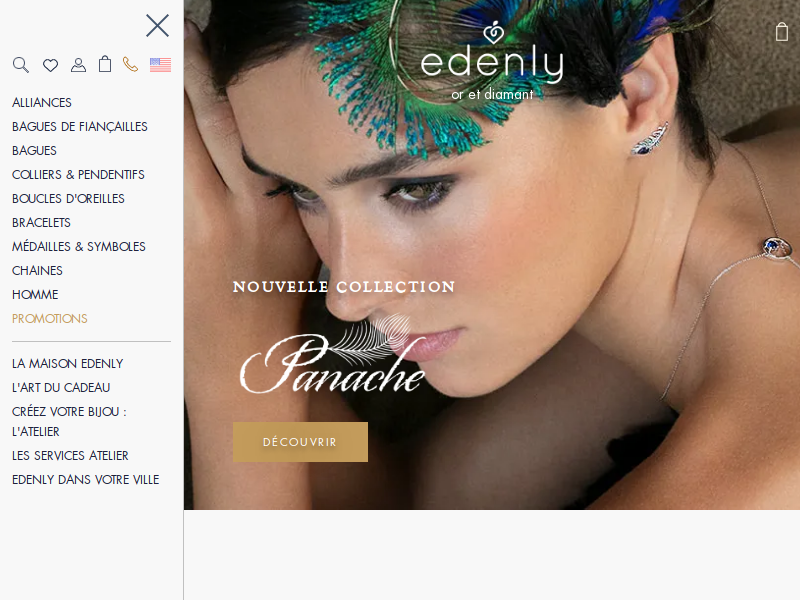The height and width of the screenshot is (600, 800).
Task: Open Alliances menu item
Action: 42,103
